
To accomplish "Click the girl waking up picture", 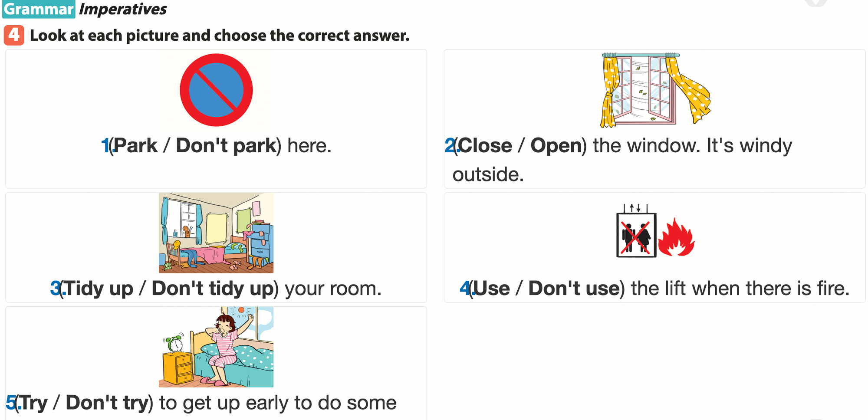I will (x=216, y=347).
